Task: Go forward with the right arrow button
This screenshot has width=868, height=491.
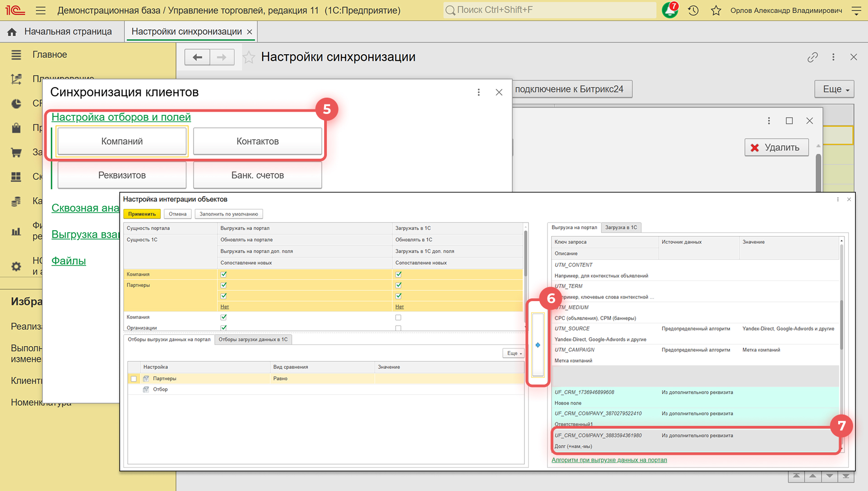Action: 222,57
